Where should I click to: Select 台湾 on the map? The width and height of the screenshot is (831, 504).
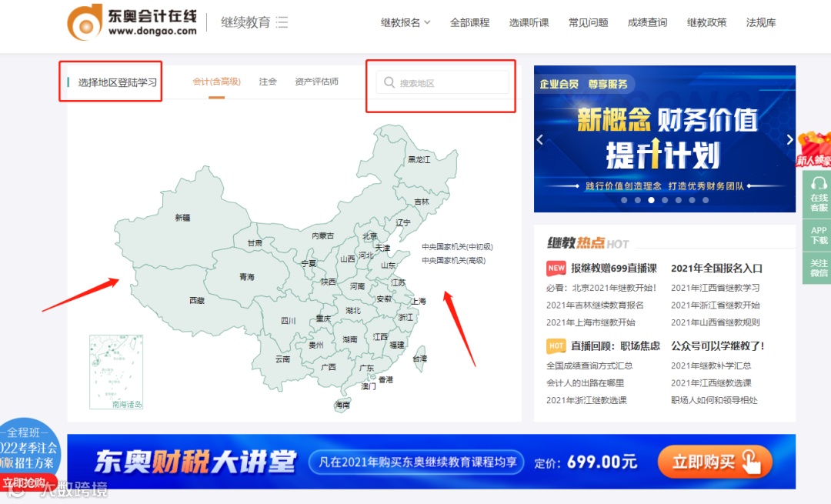(420, 359)
